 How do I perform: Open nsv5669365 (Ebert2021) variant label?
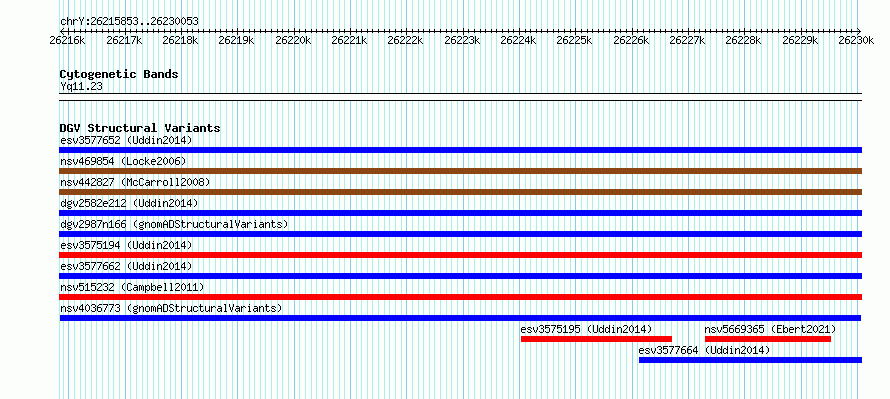770,329
